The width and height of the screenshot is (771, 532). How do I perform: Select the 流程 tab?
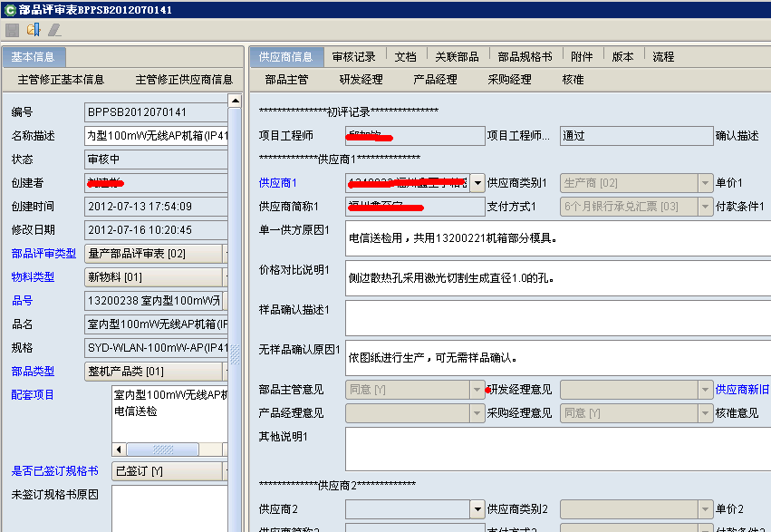663,56
